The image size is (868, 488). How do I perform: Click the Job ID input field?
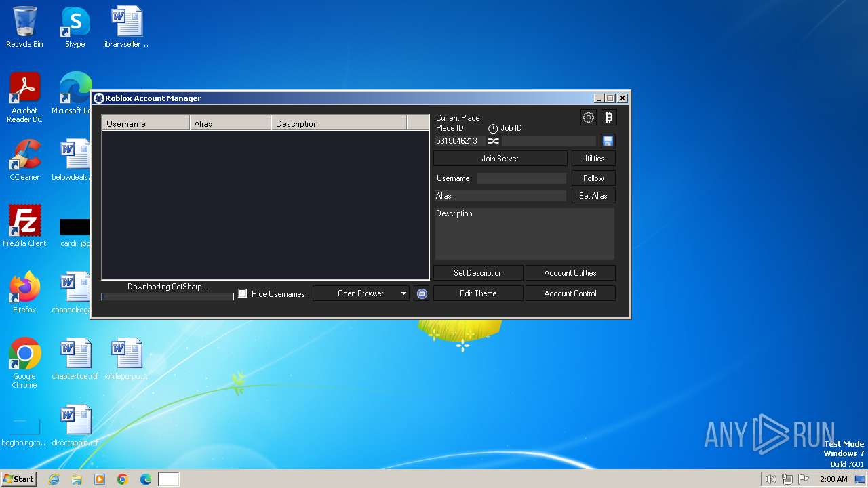pos(549,141)
